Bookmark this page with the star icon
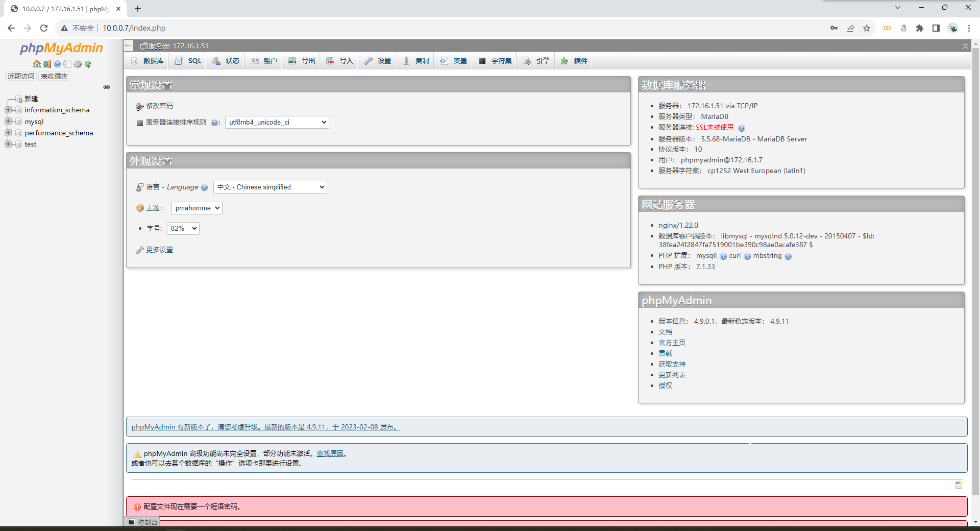Screen dimensions: 980x531 pyautogui.click(x=867, y=28)
